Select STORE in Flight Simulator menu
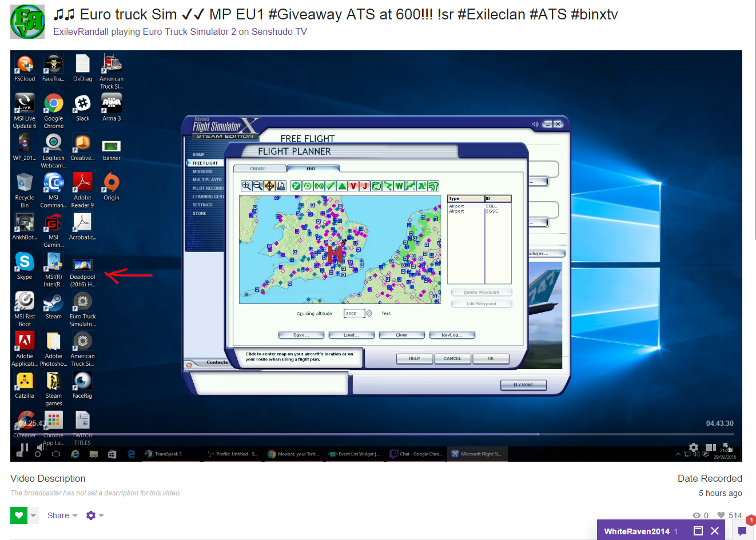 (x=199, y=213)
